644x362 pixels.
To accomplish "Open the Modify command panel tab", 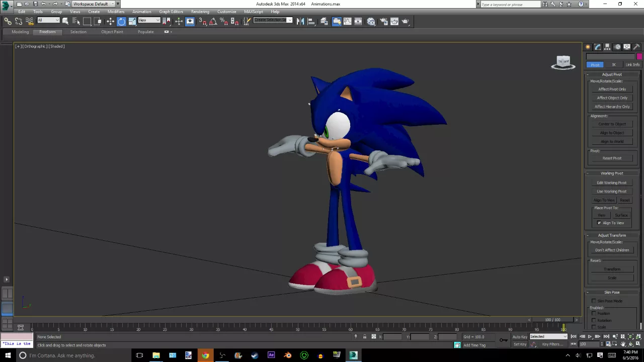I will click(x=598, y=47).
